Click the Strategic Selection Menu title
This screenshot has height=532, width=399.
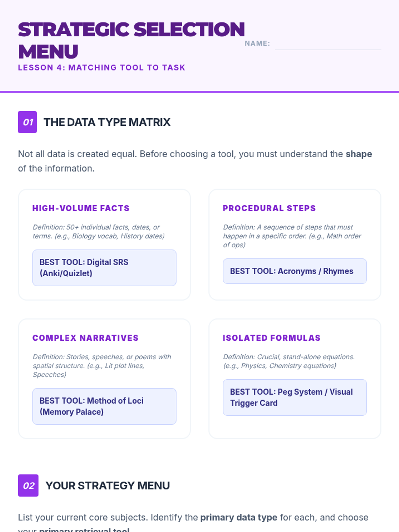(131, 40)
